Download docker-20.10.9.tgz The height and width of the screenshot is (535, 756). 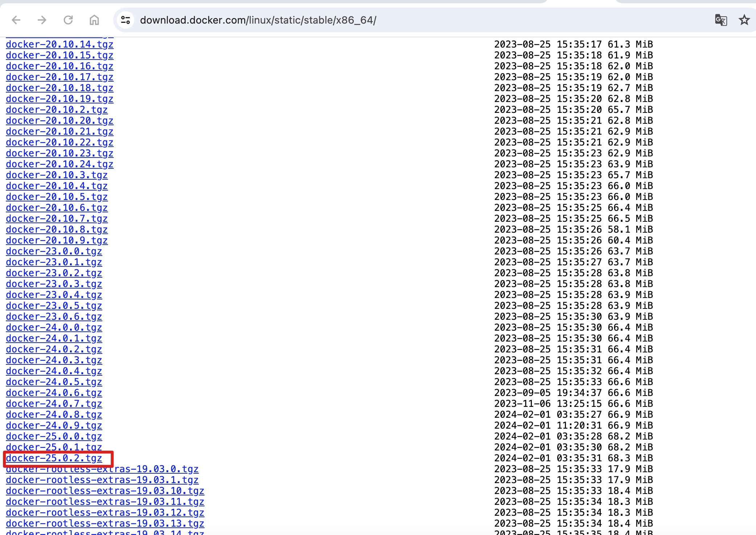tap(57, 240)
